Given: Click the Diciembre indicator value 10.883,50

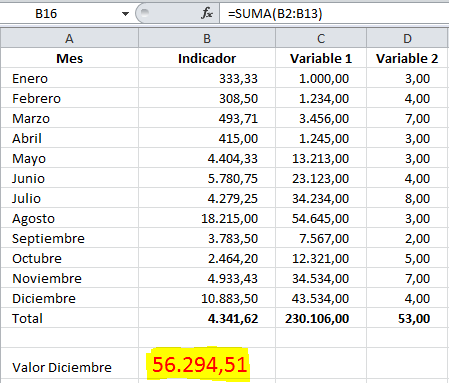Looking at the screenshot, I should 207,298.
